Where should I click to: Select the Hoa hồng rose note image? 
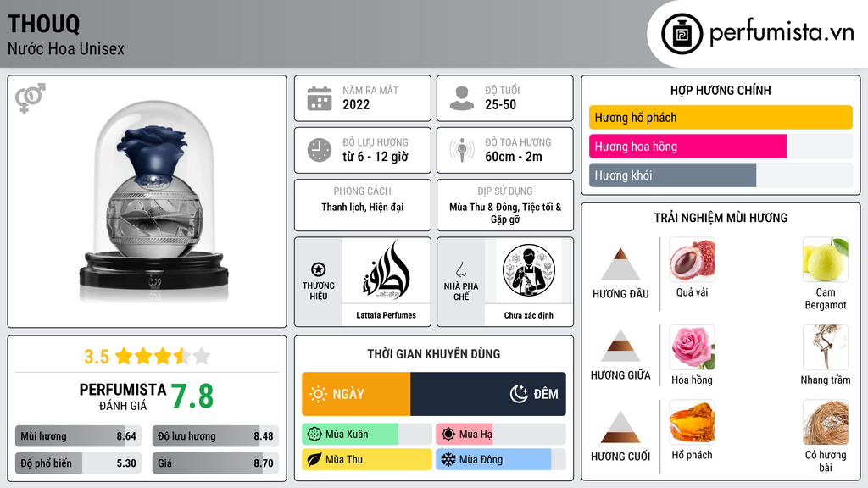pos(692,347)
